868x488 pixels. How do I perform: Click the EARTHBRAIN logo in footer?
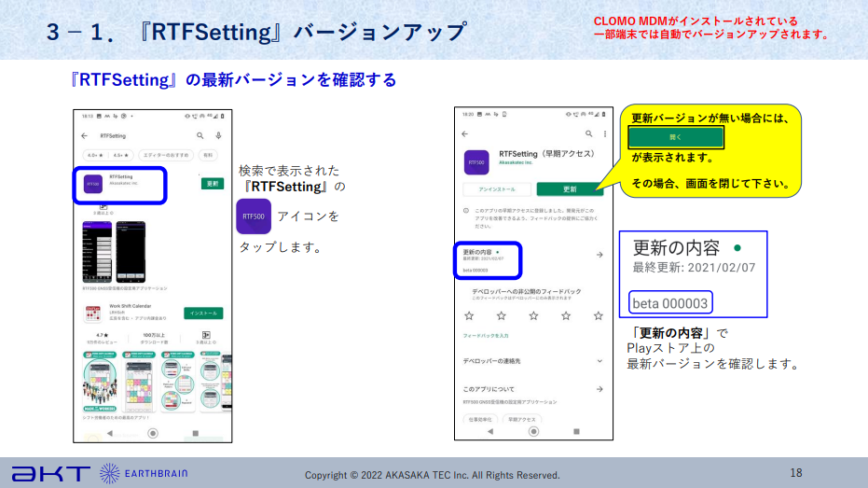pos(144,474)
